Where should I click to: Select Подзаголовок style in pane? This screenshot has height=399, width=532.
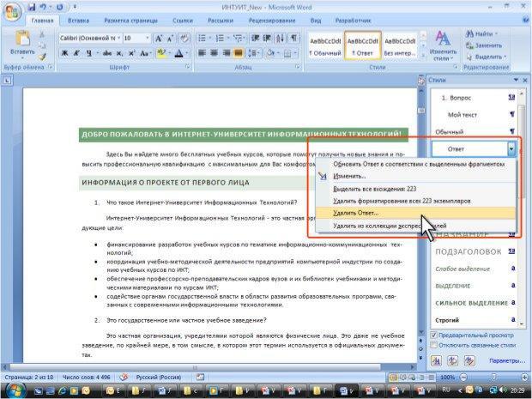tap(475, 251)
